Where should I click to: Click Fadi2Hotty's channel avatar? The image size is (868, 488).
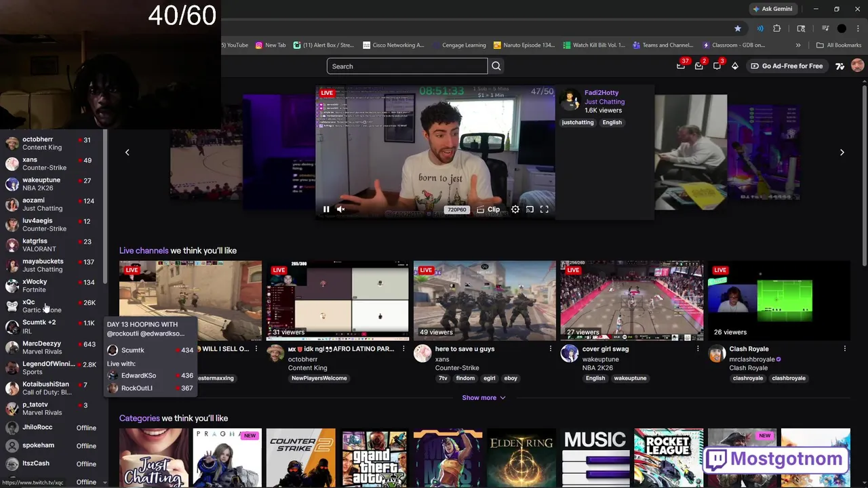(571, 101)
